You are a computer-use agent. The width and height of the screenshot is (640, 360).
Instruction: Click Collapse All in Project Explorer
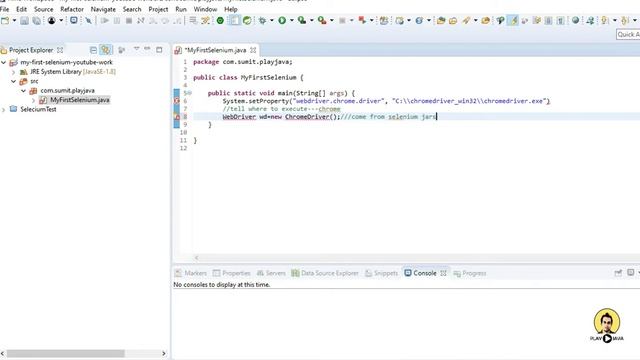pos(93,50)
